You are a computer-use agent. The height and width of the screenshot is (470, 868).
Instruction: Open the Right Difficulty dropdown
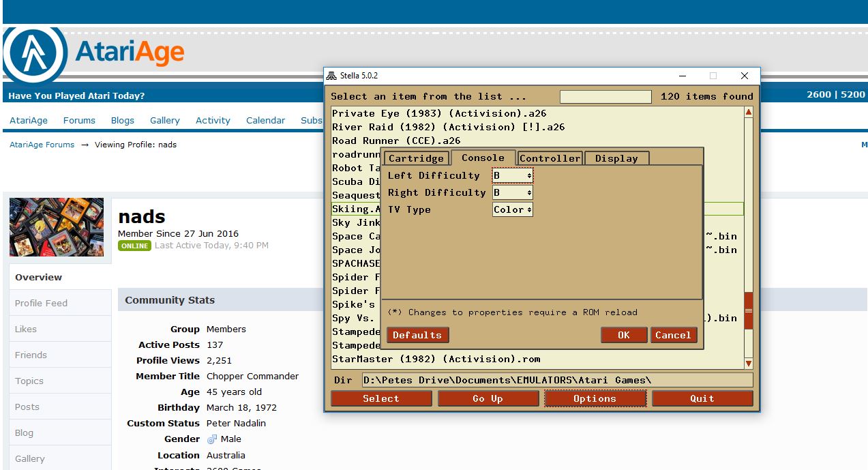(512, 193)
